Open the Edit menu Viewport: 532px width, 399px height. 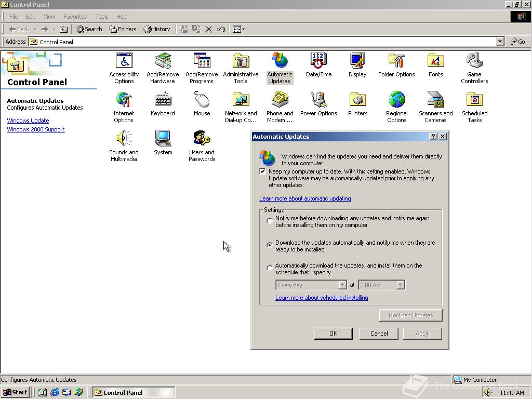(x=31, y=17)
